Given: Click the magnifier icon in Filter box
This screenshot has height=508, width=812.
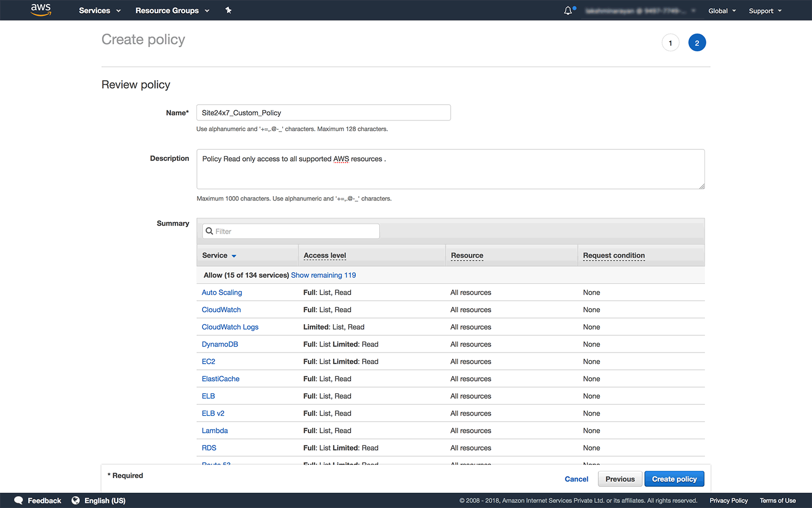Looking at the screenshot, I should click(209, 231).
